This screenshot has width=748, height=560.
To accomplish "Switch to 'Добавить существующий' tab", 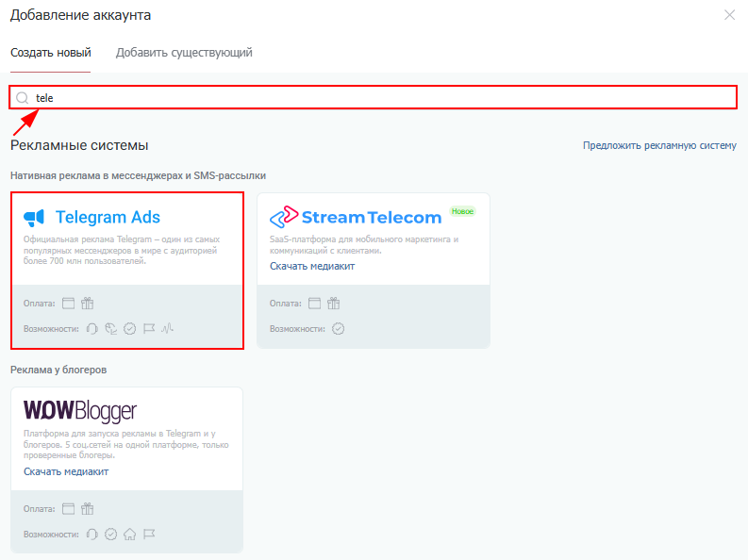I will point(184,53).
